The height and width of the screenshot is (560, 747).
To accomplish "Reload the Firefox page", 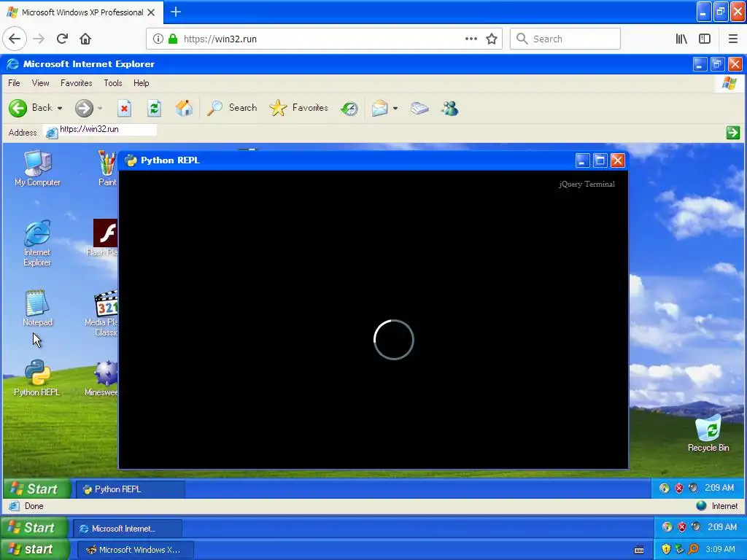I will 62,39.
